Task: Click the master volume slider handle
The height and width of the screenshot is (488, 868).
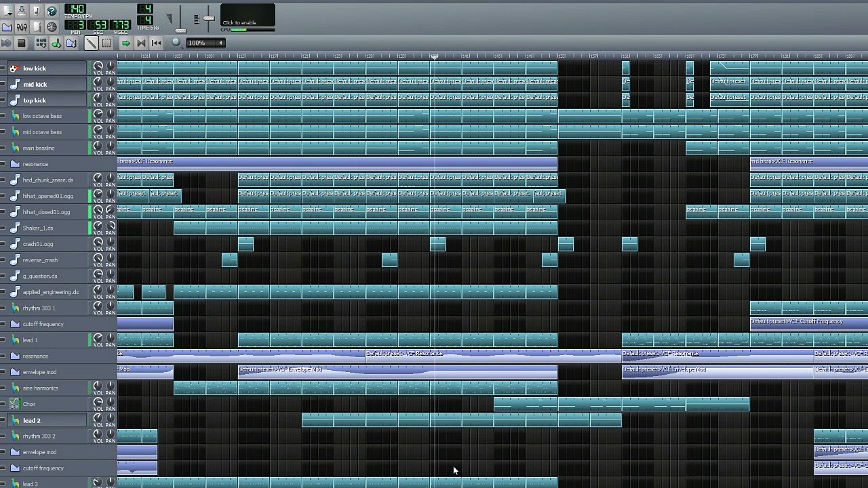Action: pyautogui.click(x=181, y=30)
